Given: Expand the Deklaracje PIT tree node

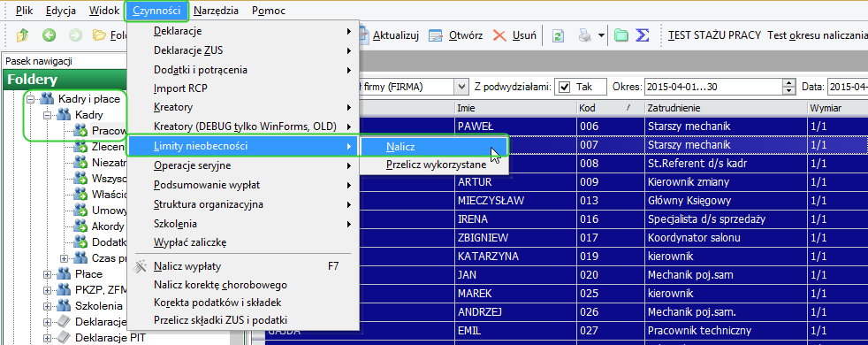Looking at the screenshot, I should click(48, 337).
